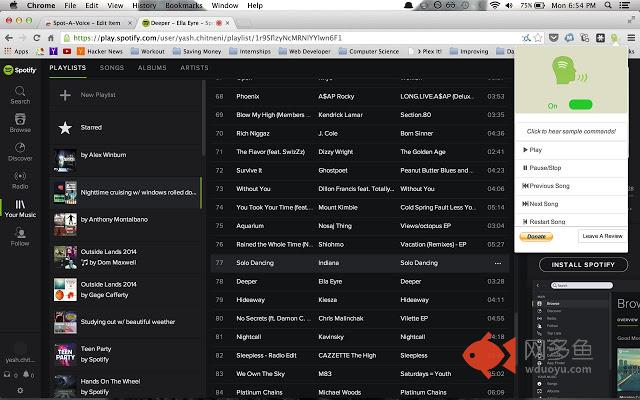Open more options for Solo Dancing

(x=498, y=263)
